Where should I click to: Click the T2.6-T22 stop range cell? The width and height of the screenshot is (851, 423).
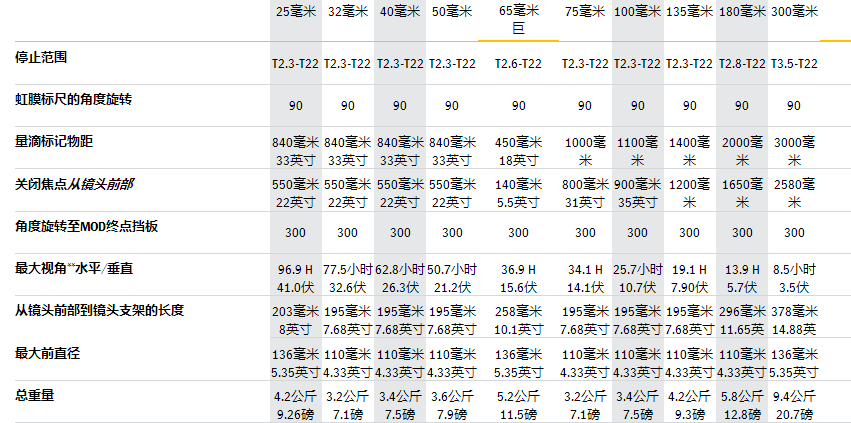(519, 63)
